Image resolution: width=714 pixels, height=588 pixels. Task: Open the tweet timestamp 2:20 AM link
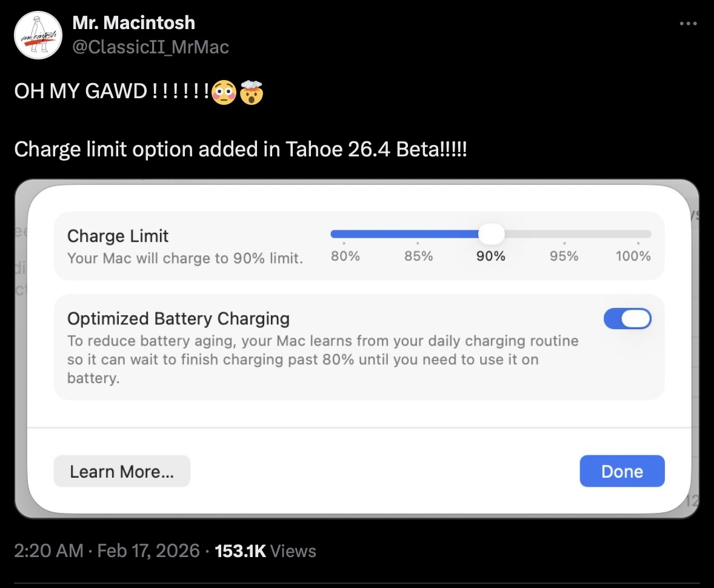pyautogui.click(x=48, y=550)
